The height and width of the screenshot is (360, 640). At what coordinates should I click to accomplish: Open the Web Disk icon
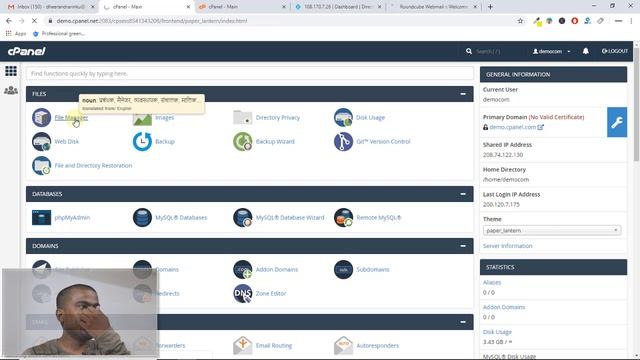[x=41, y=142]
